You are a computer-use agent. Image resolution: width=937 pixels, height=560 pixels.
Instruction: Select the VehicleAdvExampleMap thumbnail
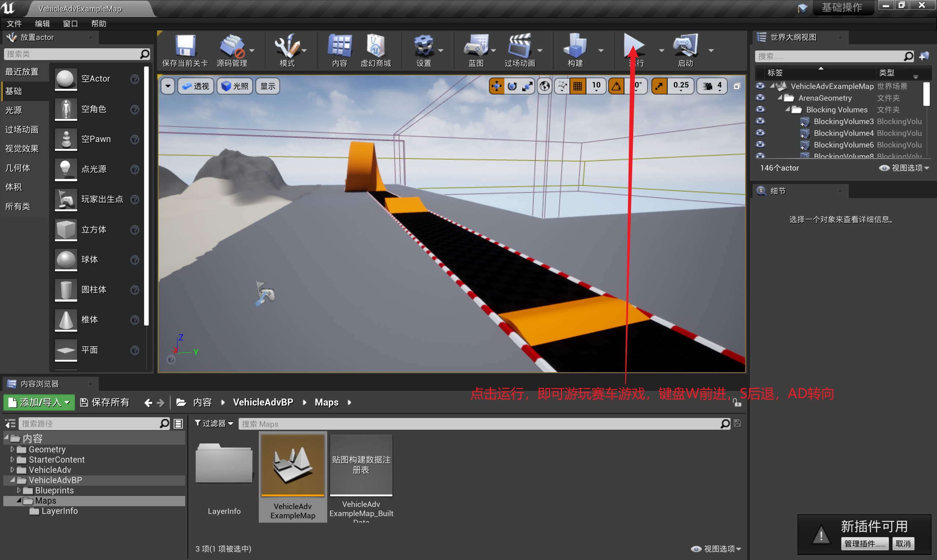point(292,465)
